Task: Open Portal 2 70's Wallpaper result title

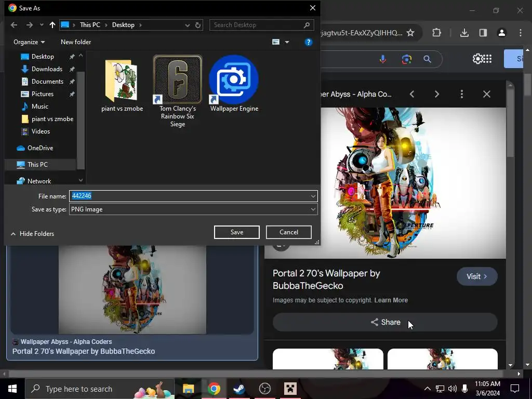Action: point(84,352)
